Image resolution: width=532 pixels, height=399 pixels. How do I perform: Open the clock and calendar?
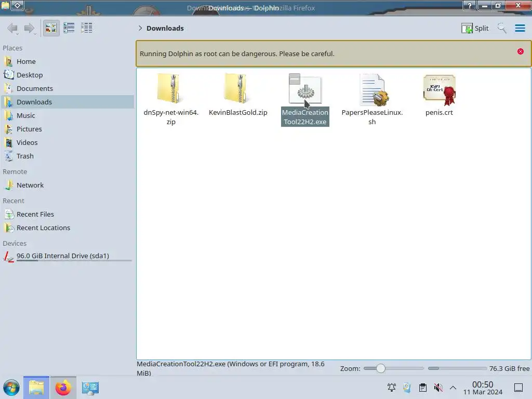[x=483, y=388]
